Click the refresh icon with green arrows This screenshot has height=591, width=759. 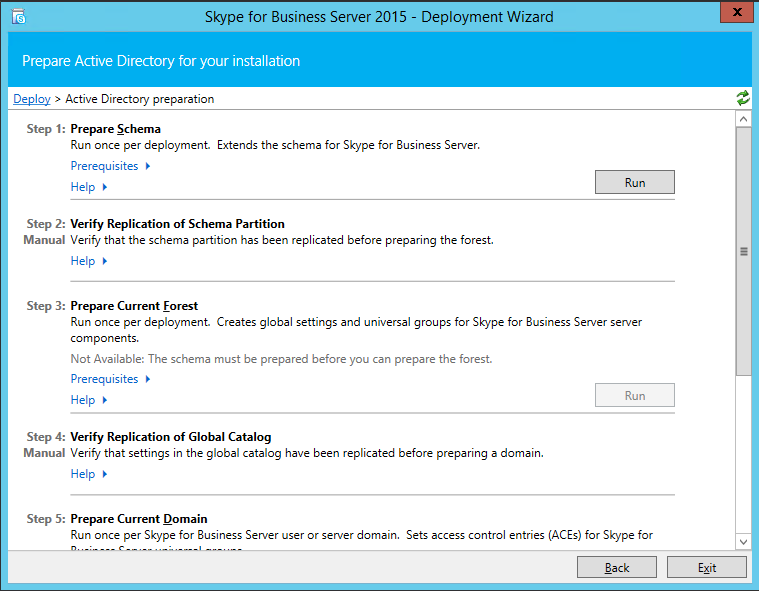(x=742, y=98)
